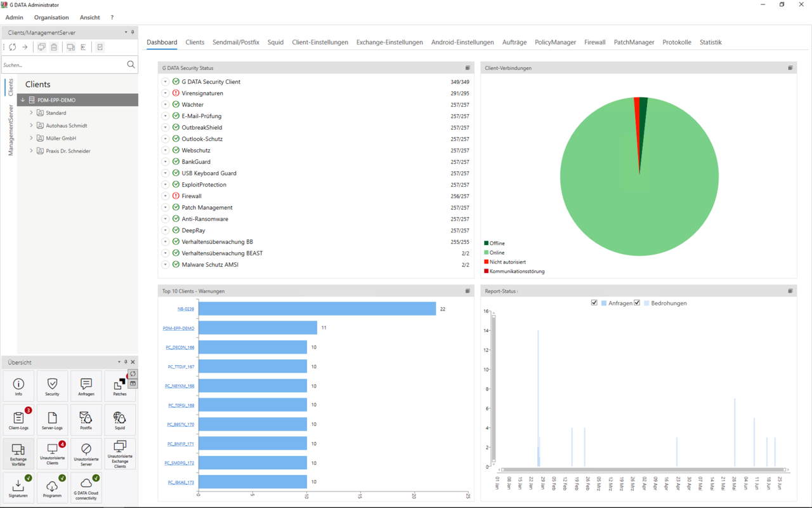Click the Report-Status horizontal scrollbar
Viewport: 812px width, 508px height.
click(x=643, y=470)
